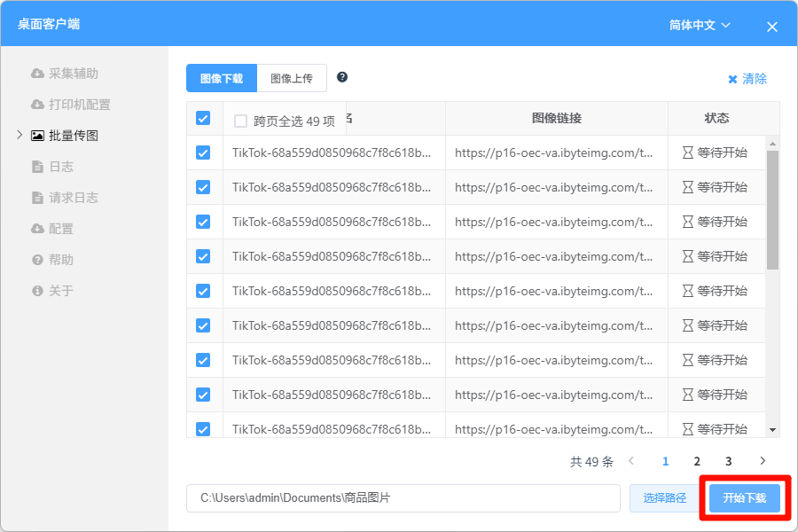Image resolution: width=798 pixels, height=532 pixels.
Task: Open 请求日志 in the sidebar
Action: 65,198
